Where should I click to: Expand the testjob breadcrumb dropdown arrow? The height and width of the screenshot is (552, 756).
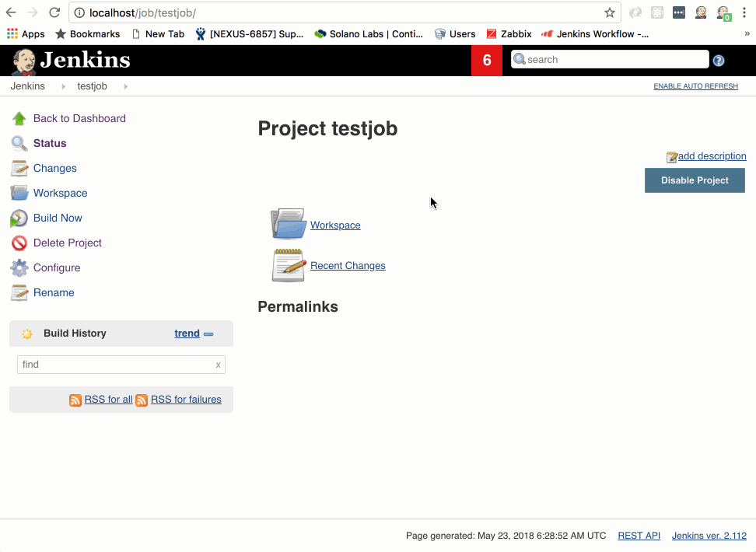(125, 86)
